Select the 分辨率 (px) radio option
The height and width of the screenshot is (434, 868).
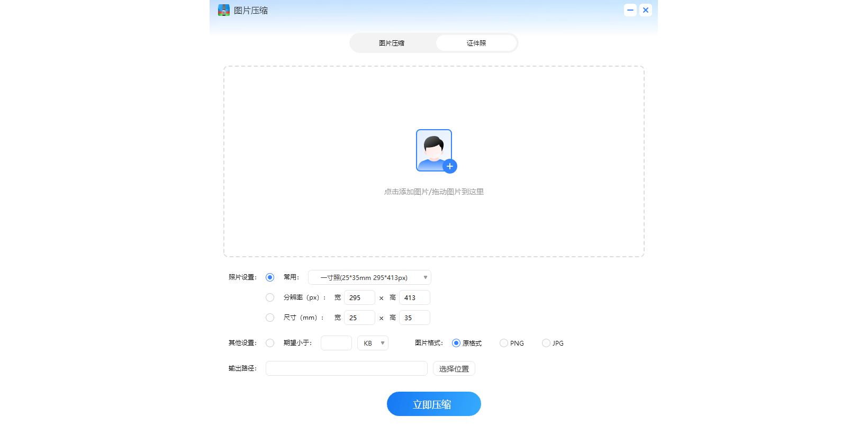[270, 297]
